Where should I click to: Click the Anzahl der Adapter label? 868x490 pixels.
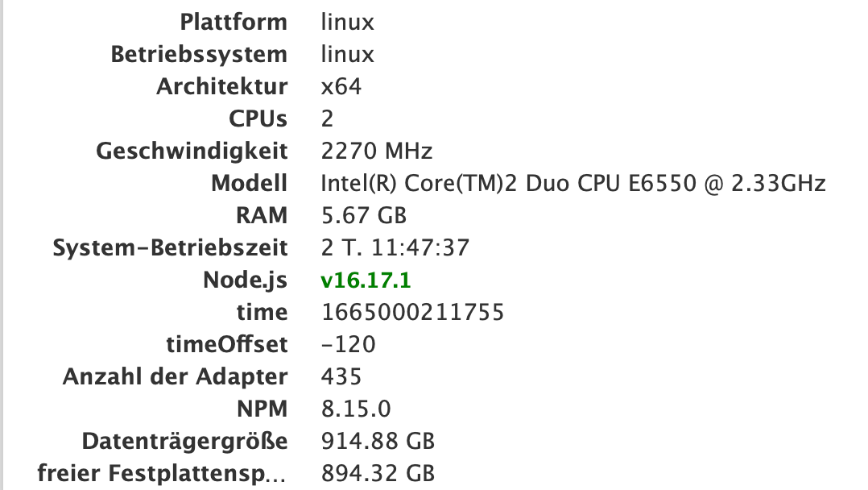tap(175, 377)
